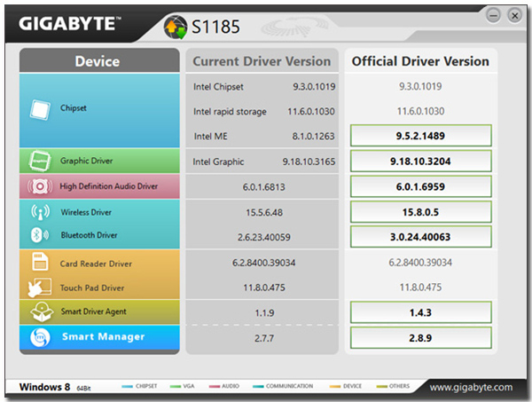Update Smart Driver Agent to 1.4.3
This screenshot has height=402, width=532.
[420, 312]
